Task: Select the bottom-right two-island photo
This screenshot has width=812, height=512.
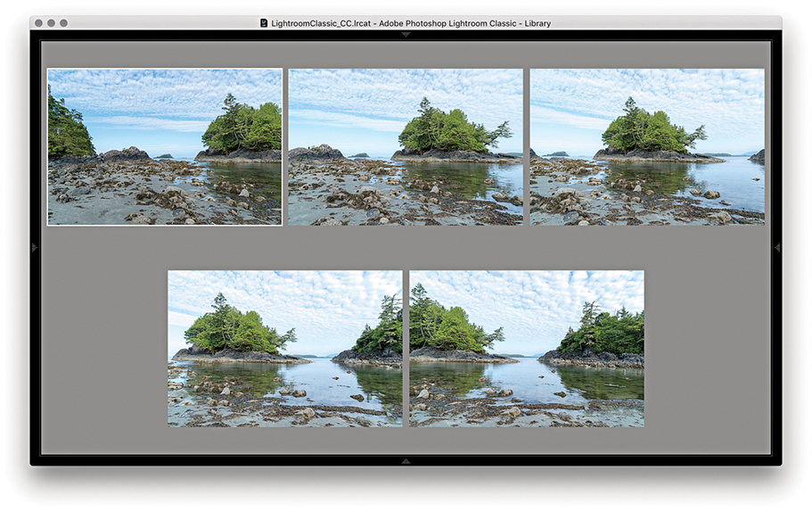Action: (x=527, y=349)
